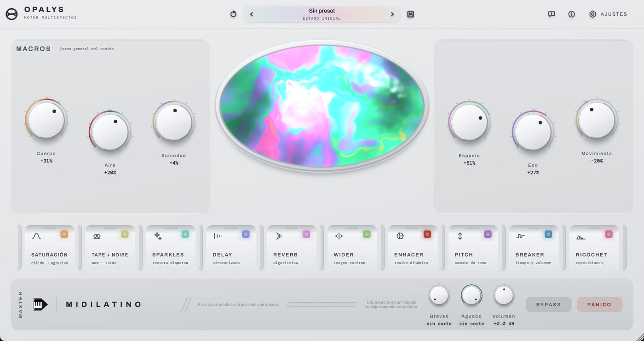
Task: Disable the Reverb module pink switch
Action: tap(306, 234)
